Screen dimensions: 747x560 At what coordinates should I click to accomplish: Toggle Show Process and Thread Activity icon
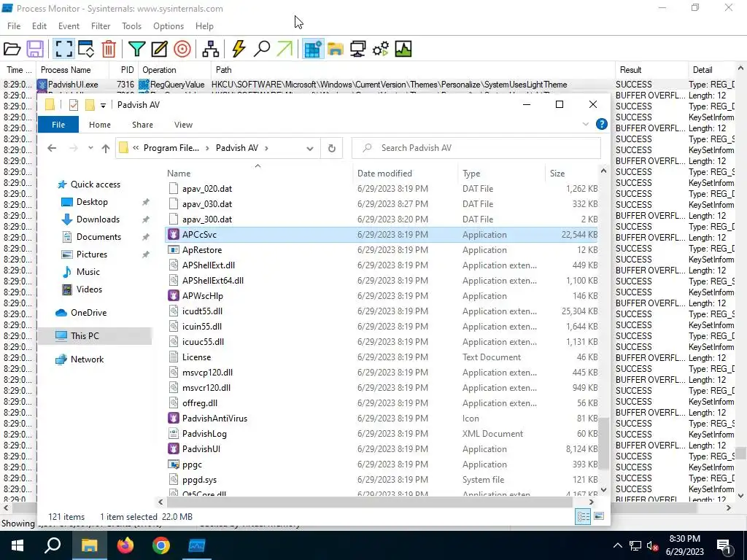(x=381, y=49)
